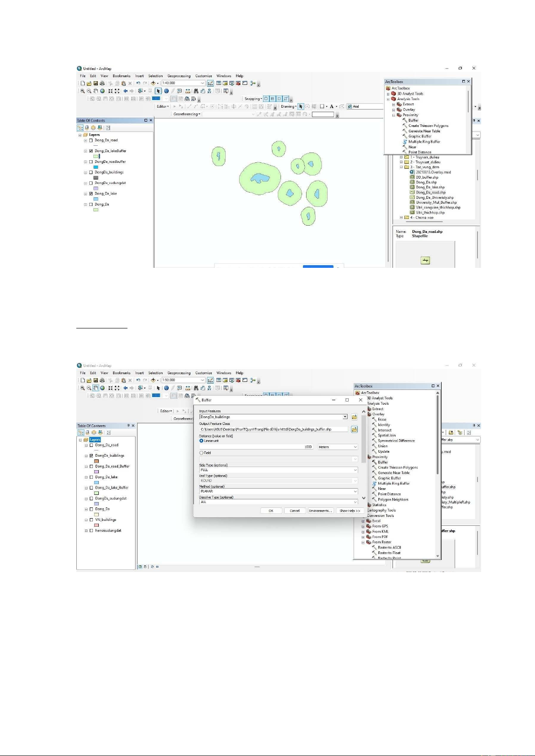The width and height of the screenshot is (535, 756).
Task: Expand the hanoisudungdat layer tree node
Action: pos(86,531)
